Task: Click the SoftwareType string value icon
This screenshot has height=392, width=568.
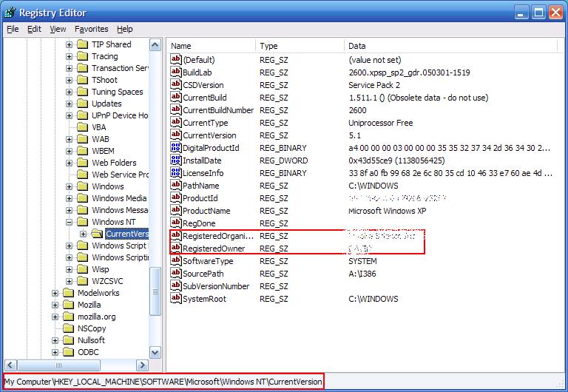Action: [176, 260]
